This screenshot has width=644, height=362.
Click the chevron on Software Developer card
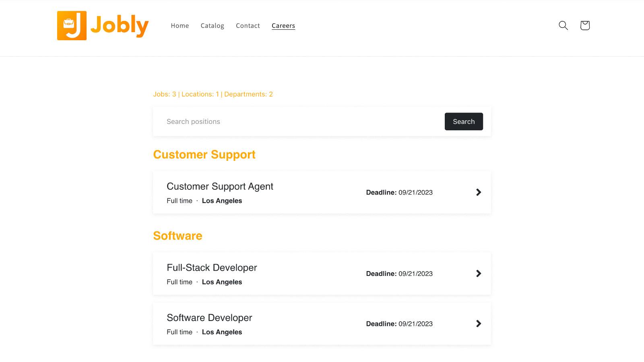(x=478, y=323)
